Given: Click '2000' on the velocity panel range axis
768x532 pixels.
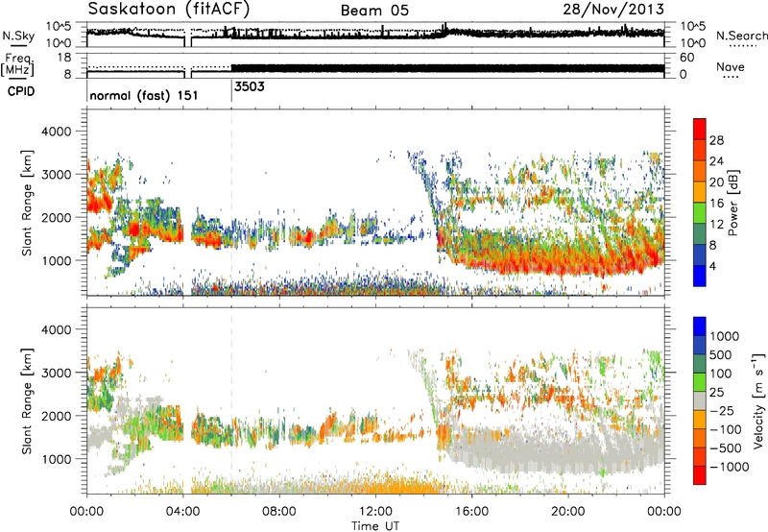Looking at the screenshot, I should click(x=57, y=416).
